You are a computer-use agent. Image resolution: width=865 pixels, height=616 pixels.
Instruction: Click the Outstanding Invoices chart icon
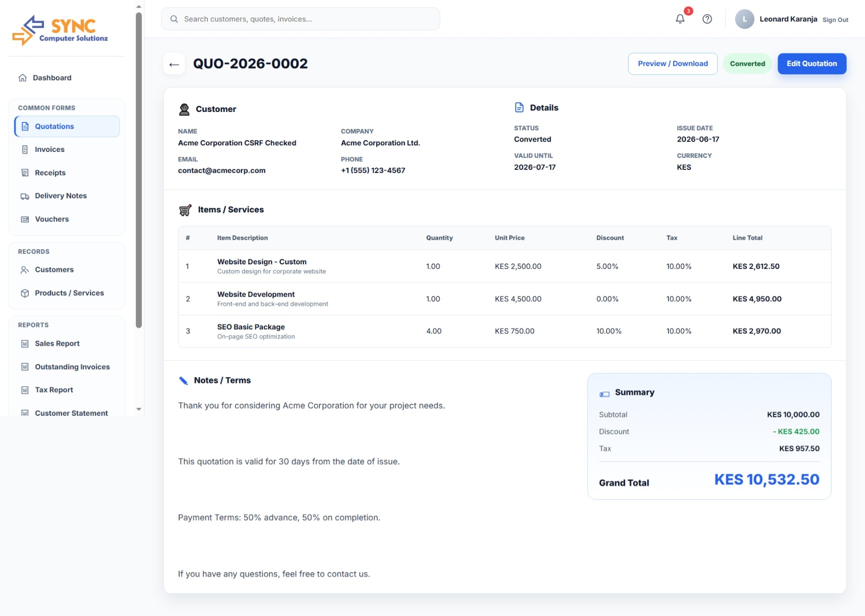pyautogui.click(x=25, y=367)
